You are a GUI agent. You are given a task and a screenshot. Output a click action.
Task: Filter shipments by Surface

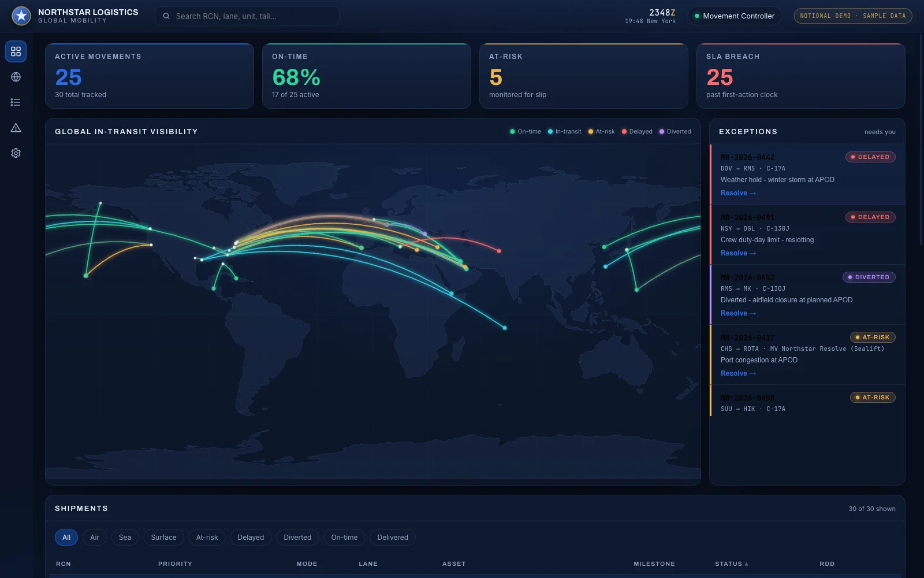pos(164,538)
